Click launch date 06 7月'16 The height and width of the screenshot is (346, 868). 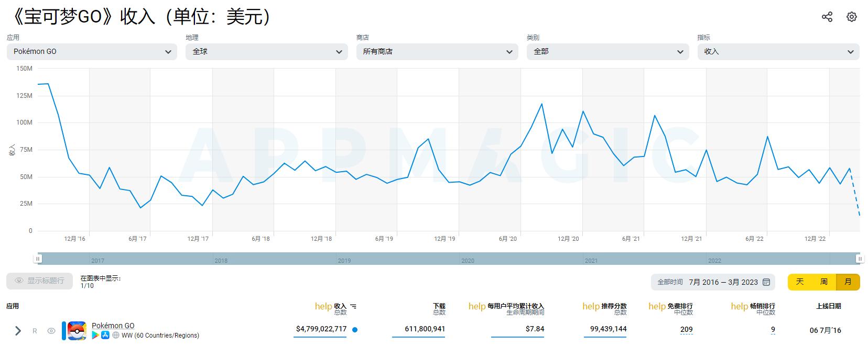pyautogui.click(x=826, y=330)
